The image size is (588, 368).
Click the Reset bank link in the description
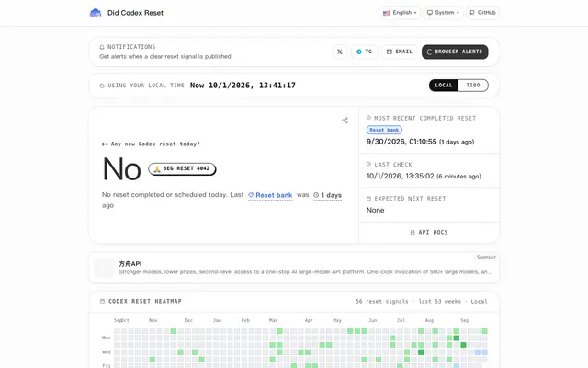tap(270, 195)
